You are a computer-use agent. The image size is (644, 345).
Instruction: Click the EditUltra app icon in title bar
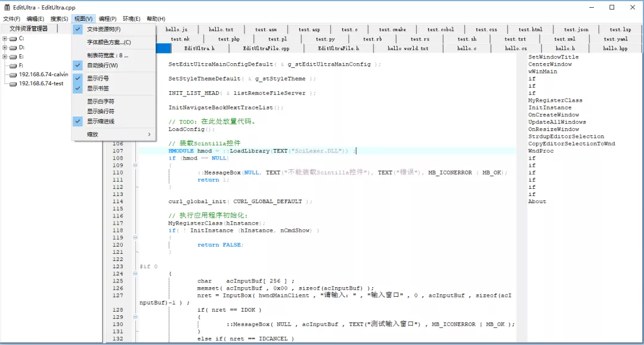pos(7,7)
